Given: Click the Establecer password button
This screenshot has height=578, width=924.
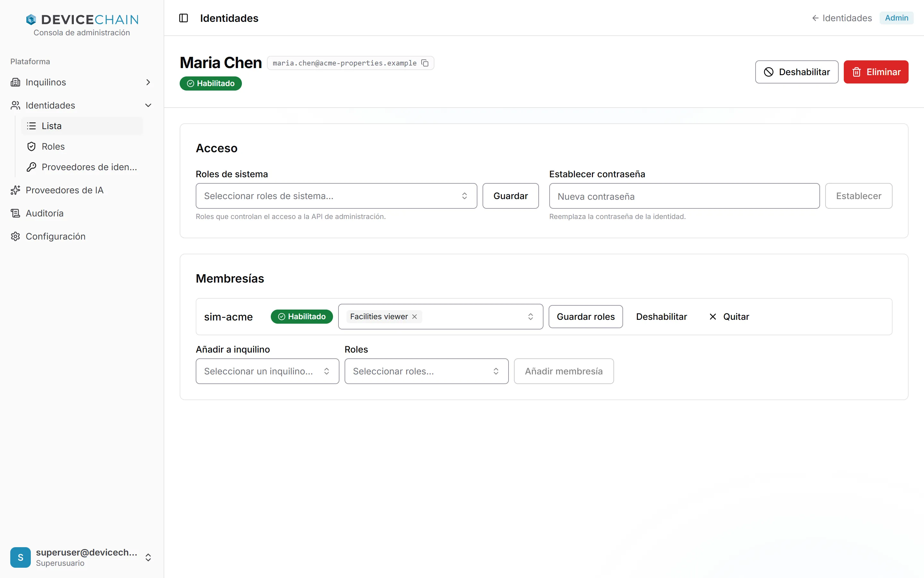Looking at the screenshot, I should tap(859, 196).
